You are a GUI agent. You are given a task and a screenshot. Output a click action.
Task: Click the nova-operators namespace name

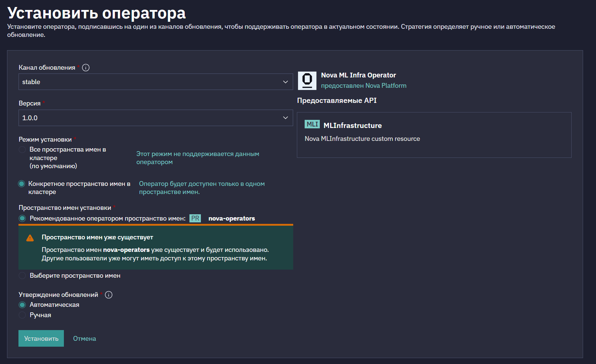[x=232, y=218]
